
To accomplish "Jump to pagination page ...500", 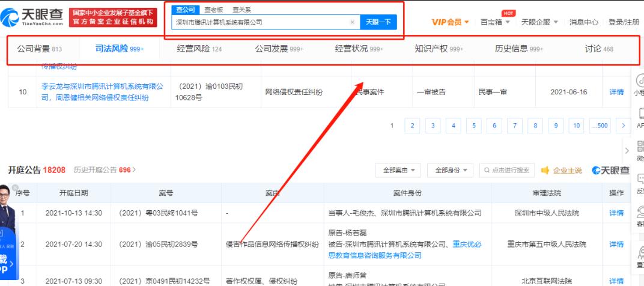I will (600, 126).
